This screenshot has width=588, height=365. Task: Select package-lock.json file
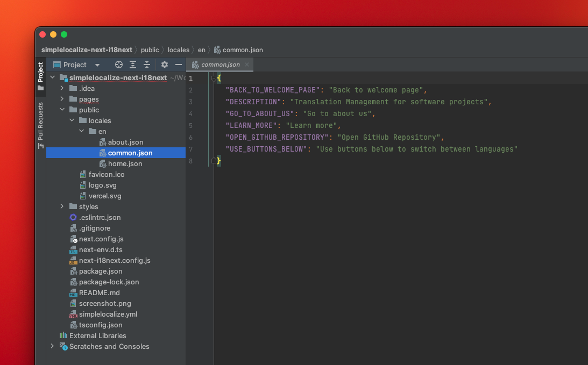tap(109, 282)
